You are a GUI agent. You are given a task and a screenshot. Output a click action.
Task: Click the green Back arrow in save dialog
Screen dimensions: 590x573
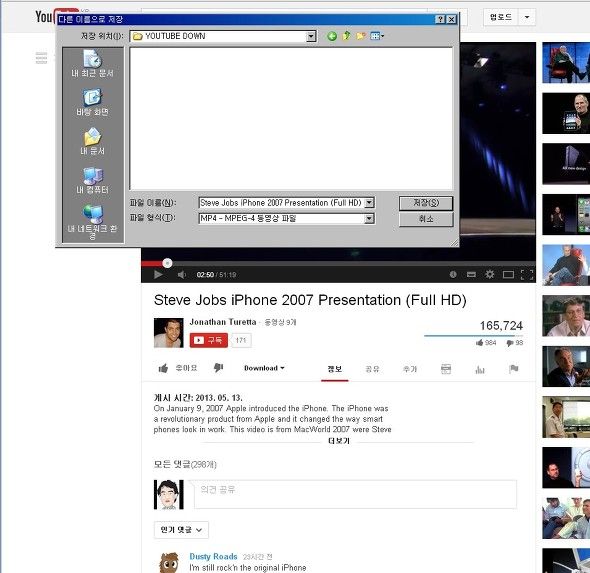331,36
